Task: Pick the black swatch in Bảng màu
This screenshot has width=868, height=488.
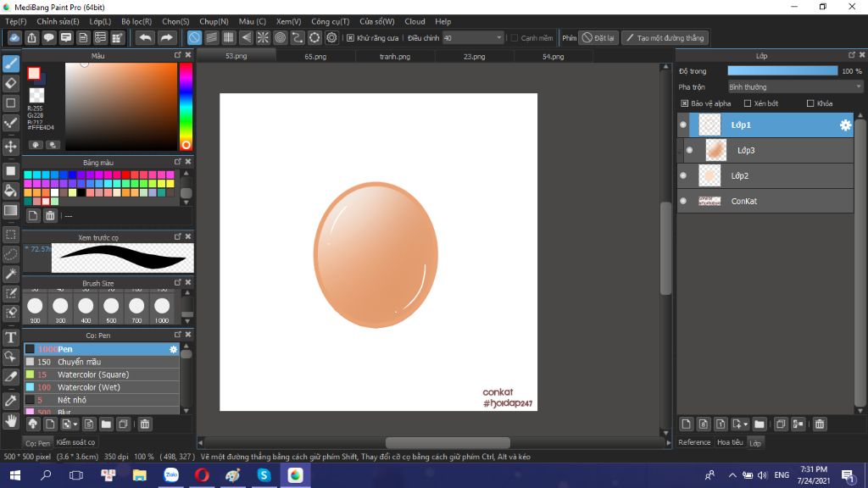Action: (81, 192)
